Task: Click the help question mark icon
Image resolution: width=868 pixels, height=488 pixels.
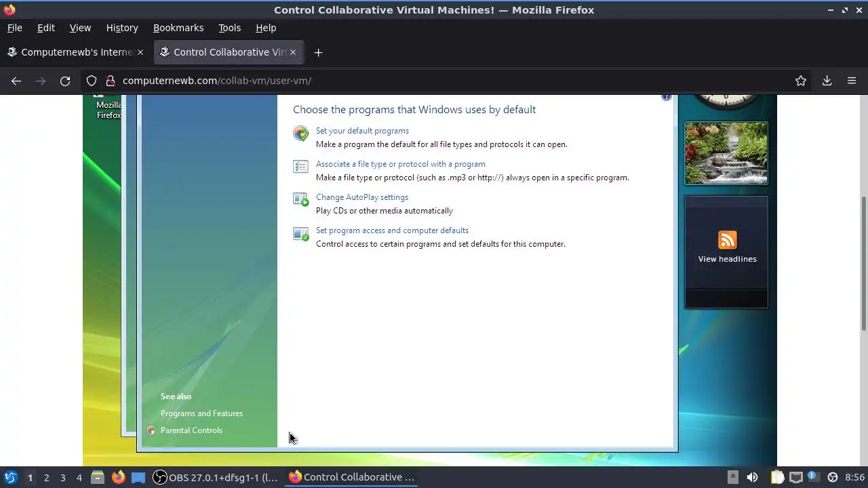Action: [667, 97]
